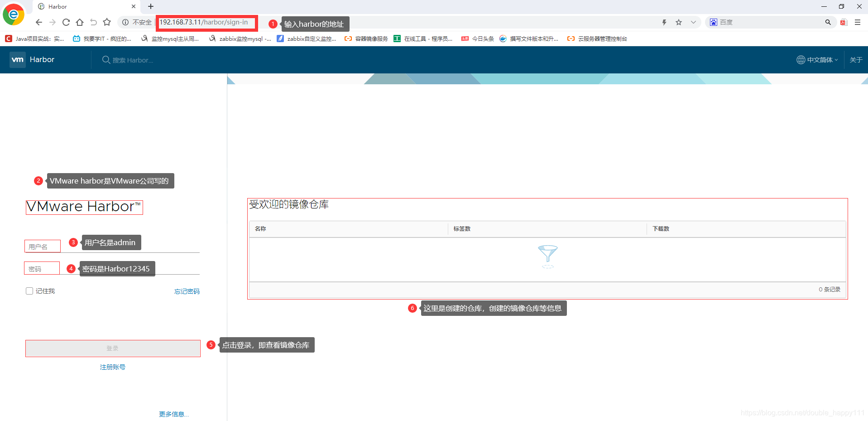Open the 我要学IT bookmark
Image resolution: width=868 pixels, height=421 pixels.
click(102, 39)
